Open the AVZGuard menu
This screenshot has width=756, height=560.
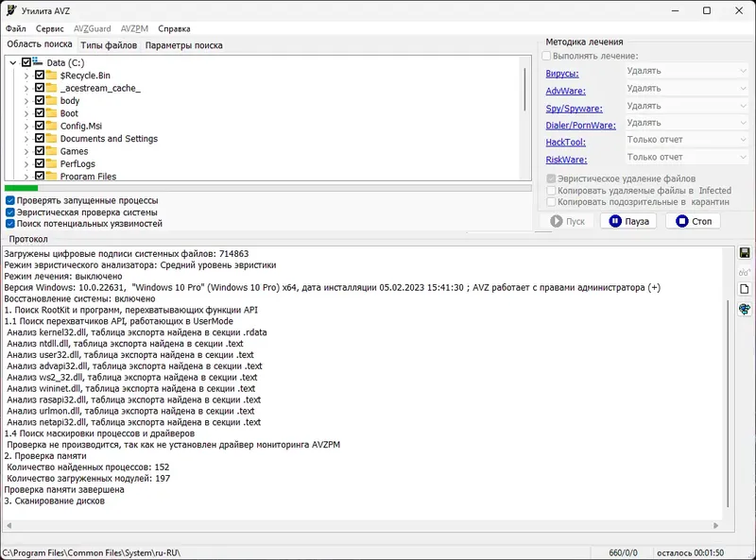pyautogui.click(x=92, y=29)
